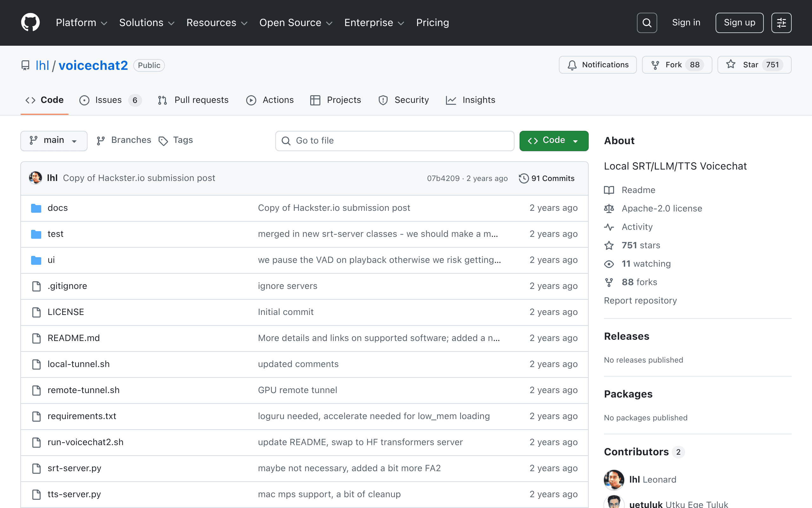This screenshot has width=812, height=508.
Task: Open the green Code dropdown button
Action: [553, 141]
